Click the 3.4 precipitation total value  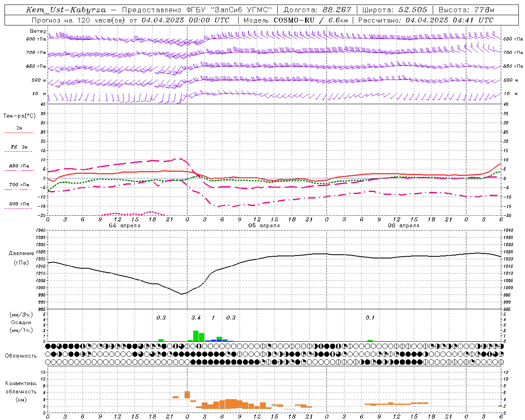(x=196, y=317)
